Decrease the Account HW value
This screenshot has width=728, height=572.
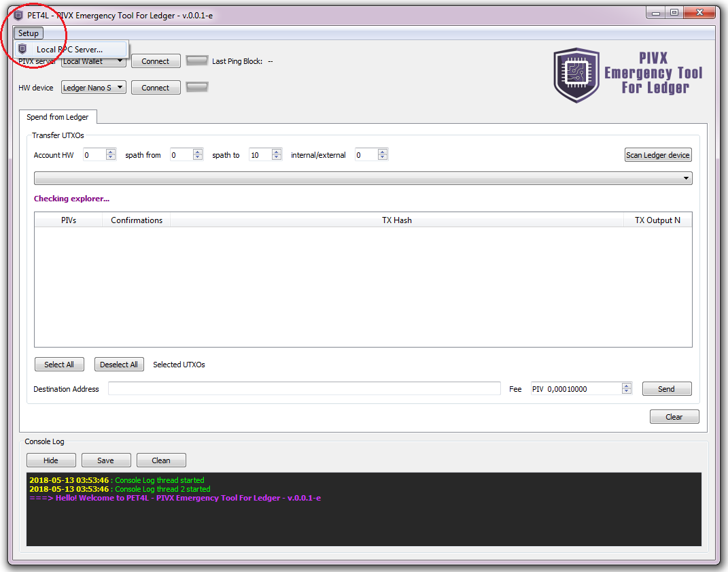[x=111, y=158]
